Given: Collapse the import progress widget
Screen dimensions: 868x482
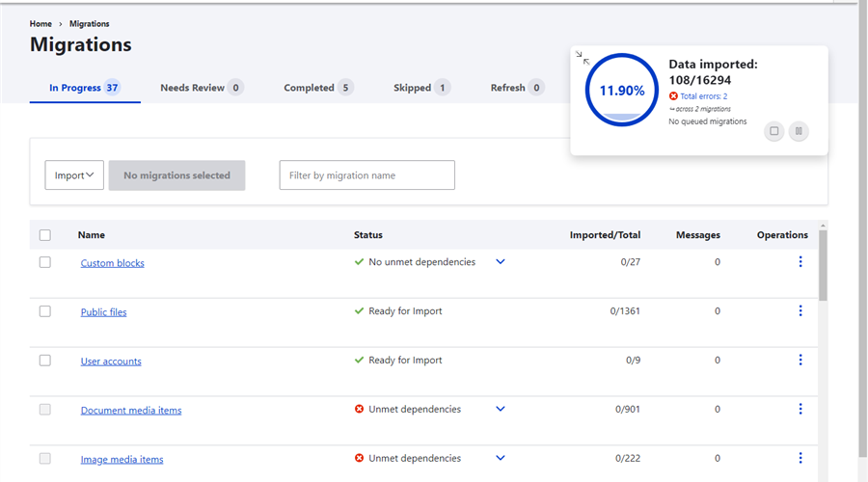Looking at the screenshot, I should (583, 58).
